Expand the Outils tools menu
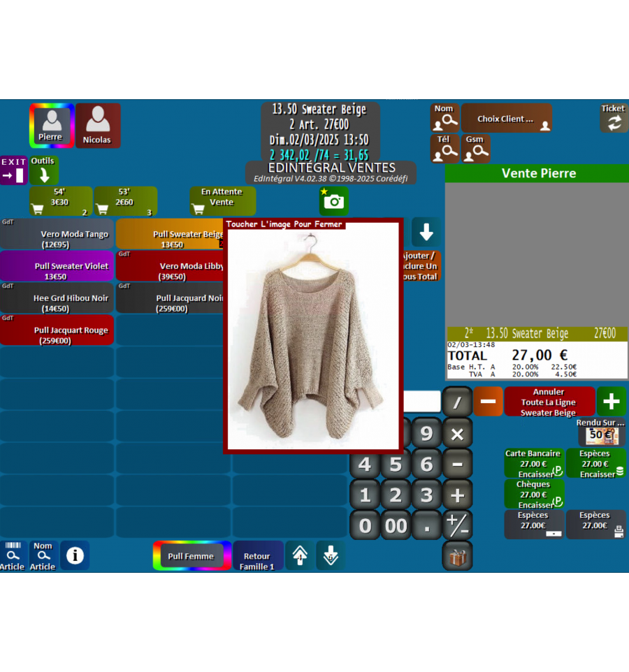Viewport: 629px width, 672px height. tap(43, 170)
